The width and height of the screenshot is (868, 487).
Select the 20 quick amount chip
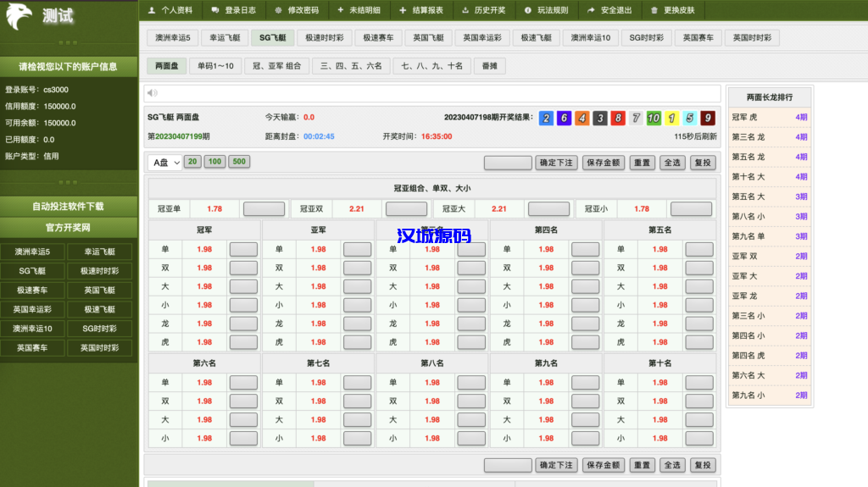192,162
